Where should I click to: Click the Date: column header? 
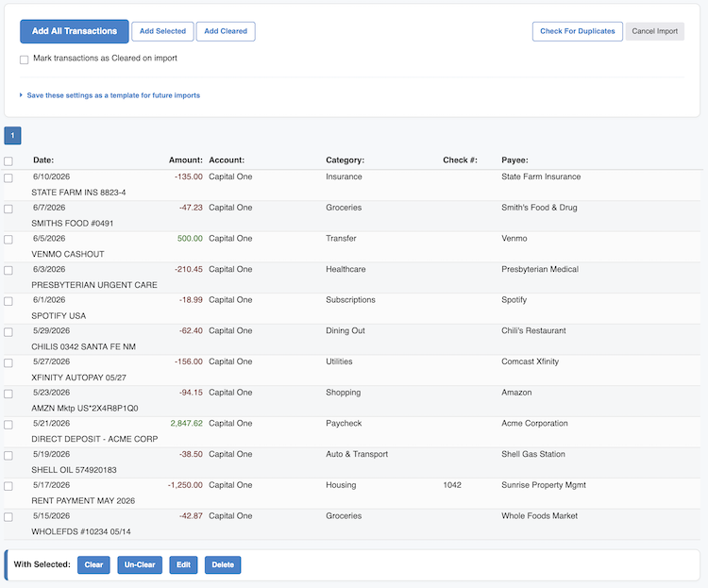coord(43,160)
